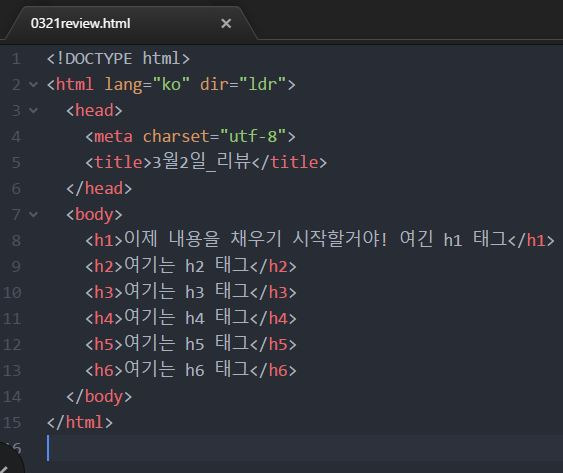This screenshot has height=473, width=563.
Task: Click line number 1 in the gutter
Action: tap(16, 59)
